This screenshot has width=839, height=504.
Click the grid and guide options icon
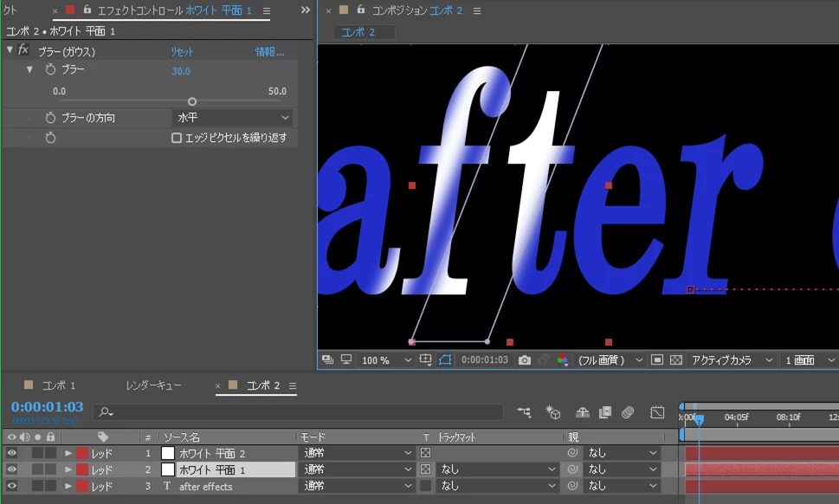click(425, 359)
